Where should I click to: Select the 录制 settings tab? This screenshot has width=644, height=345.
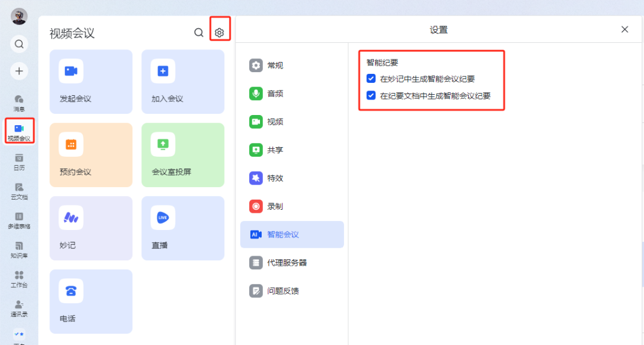point(292,206)
